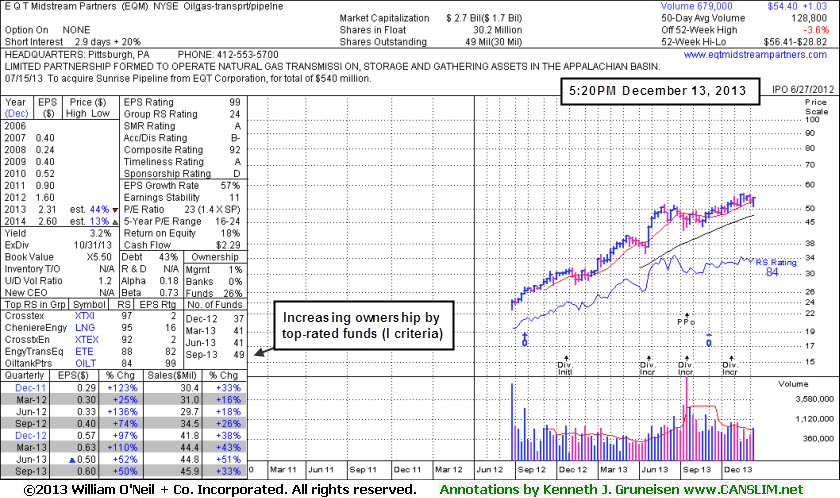The height and width of the screenshot is (498, 840).
Task: Click the 52-Week Hi-Lo $56.41-$28.82 value
Action: click(795, 42)
